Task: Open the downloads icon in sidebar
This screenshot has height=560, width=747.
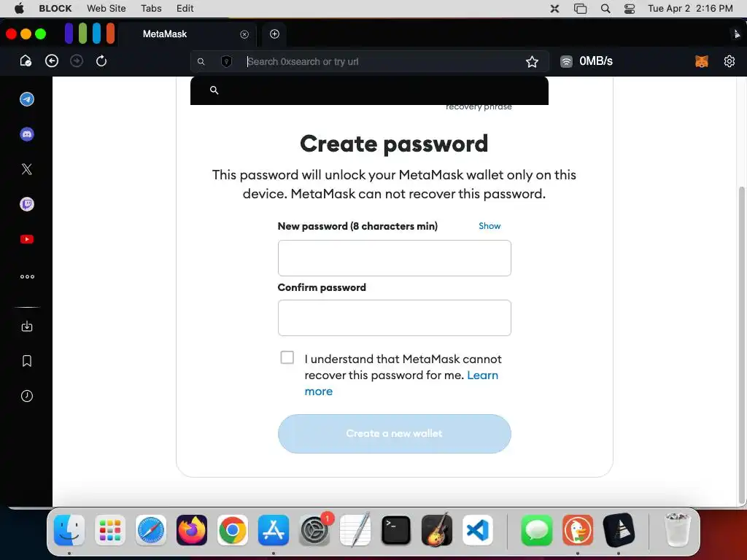Action: pos(27,326)
